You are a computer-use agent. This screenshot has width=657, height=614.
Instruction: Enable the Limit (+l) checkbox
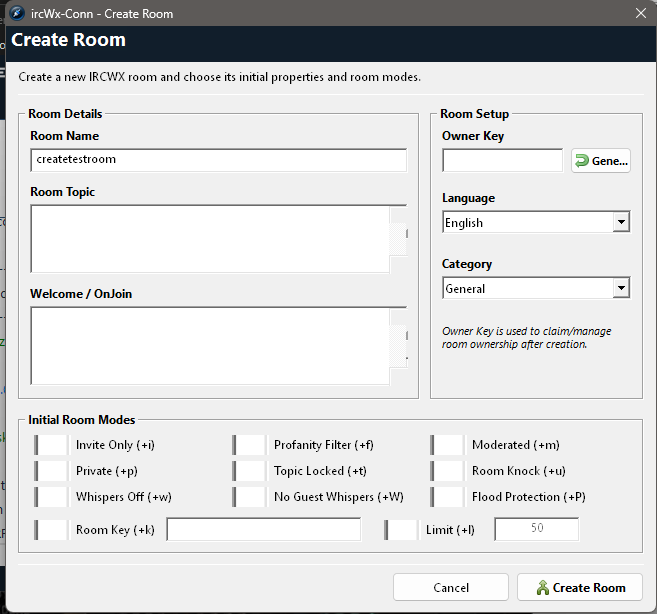tap(401, 530)
